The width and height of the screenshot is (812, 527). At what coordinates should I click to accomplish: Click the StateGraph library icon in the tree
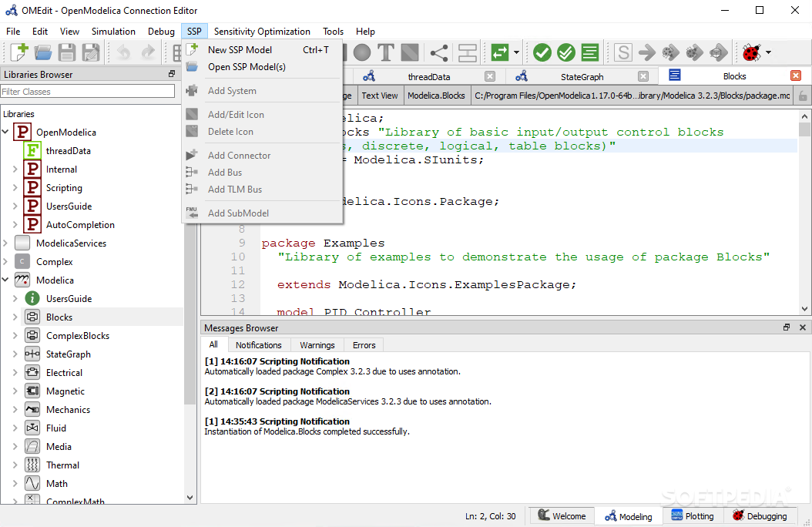click(x=32, y=354)
